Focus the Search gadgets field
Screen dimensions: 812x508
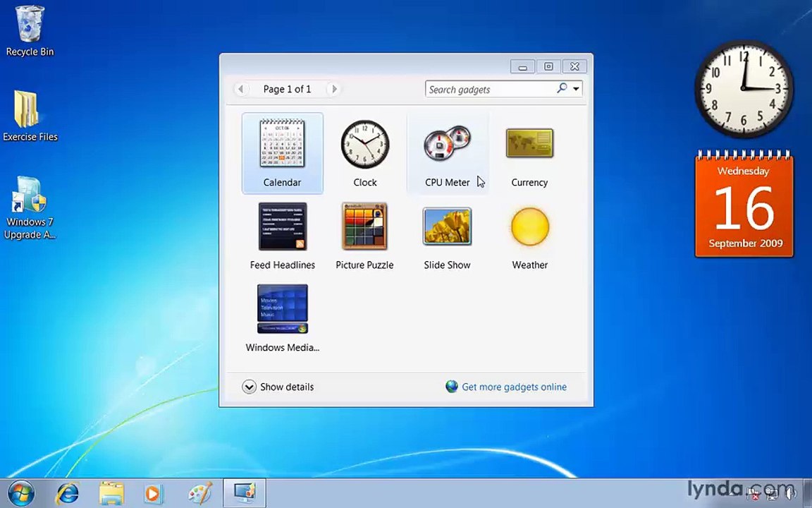point(491,89)
